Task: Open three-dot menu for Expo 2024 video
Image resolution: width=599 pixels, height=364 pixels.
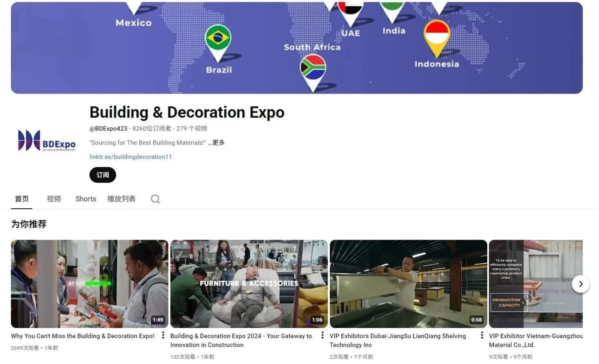Action: (x=322, y=335)
